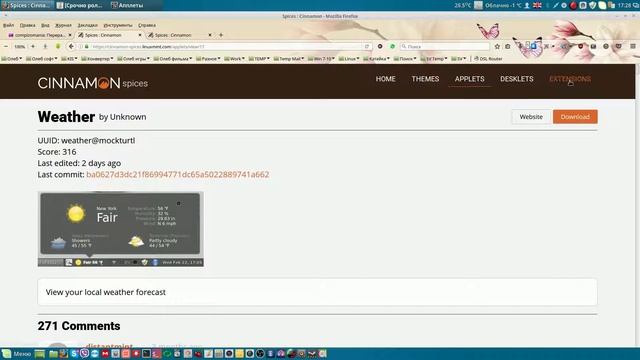640x360 pixels.
Task: Go to EXTENSIONS in site navigation
Action: pos(570,79)
